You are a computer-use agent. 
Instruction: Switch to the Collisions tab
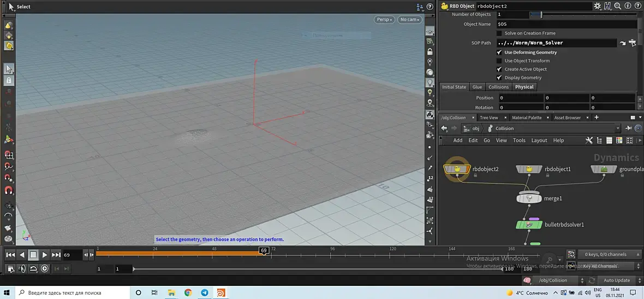coord(498,87)
